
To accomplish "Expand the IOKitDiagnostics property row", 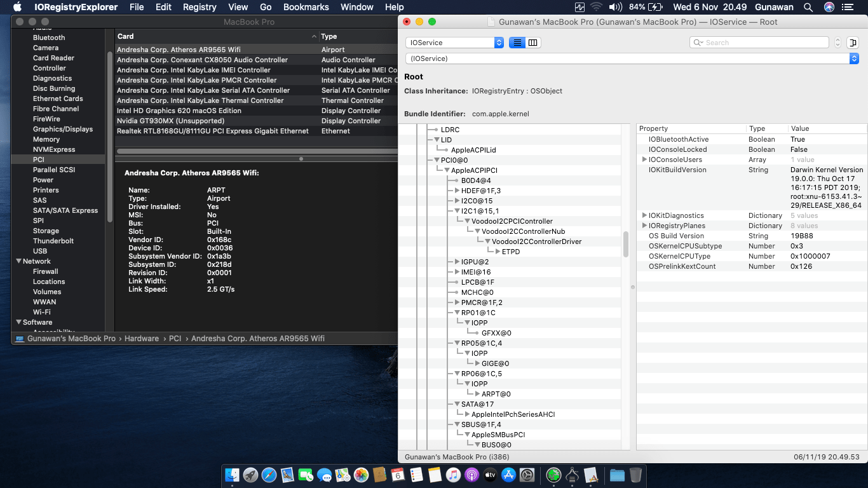I will (x=644, y=215).
